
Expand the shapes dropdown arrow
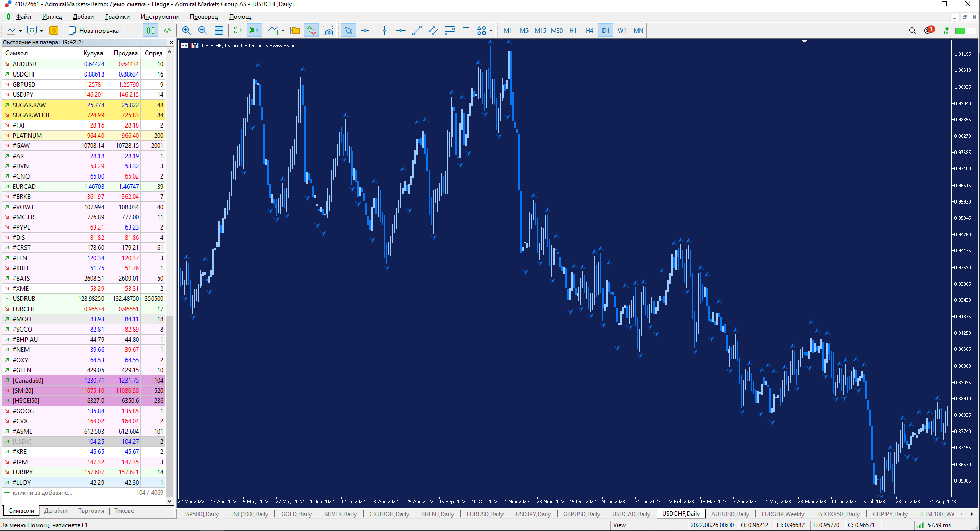tap(491, 31)
